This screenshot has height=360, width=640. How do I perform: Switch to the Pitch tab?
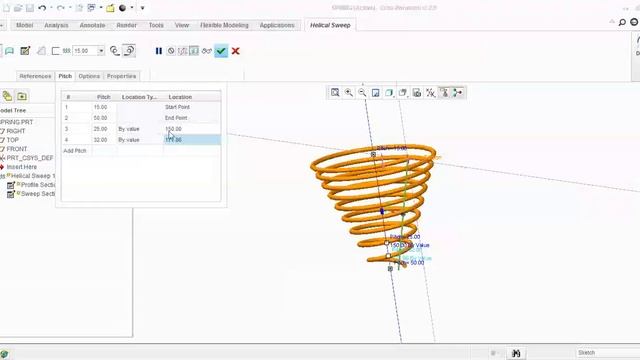65,76
